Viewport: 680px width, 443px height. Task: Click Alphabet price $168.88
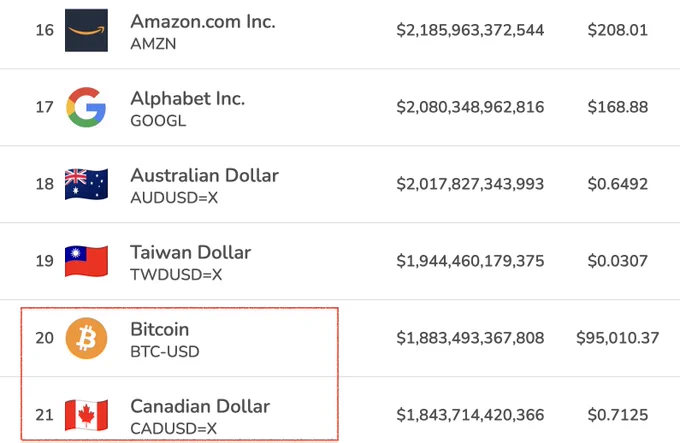[x=618, y=107]
